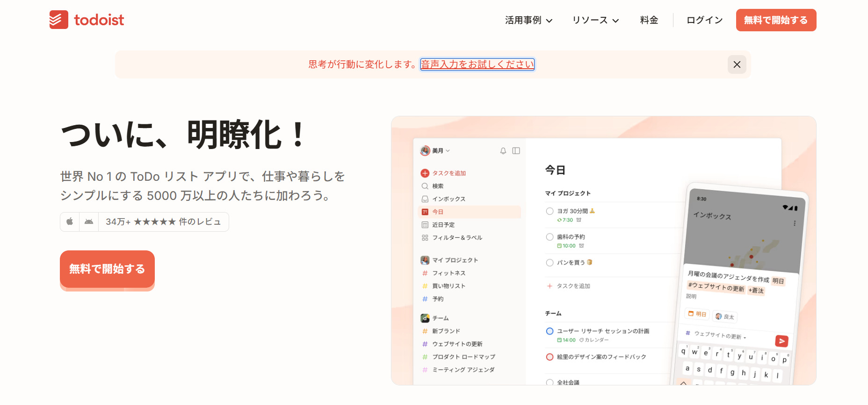The width and height of the screenshot is (868, 405).
Task: Toggle the sidebar panel icon
Action: (x=516, y=151)
